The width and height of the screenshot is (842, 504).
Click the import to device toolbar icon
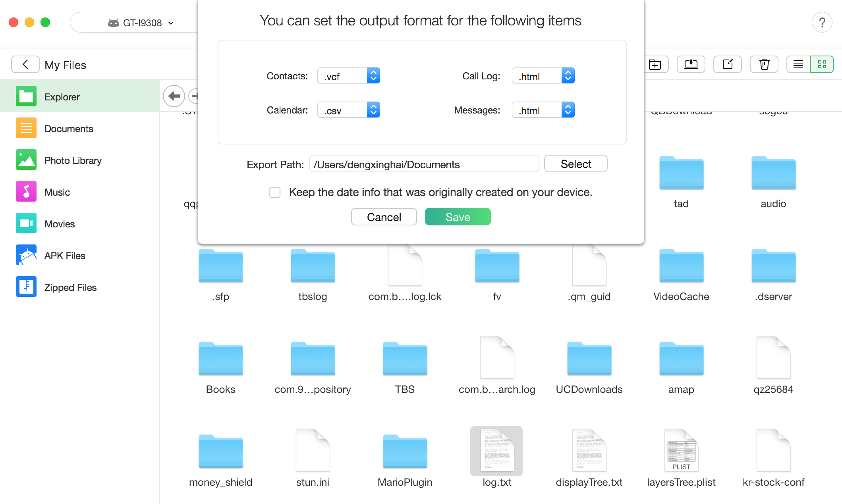point(691,64)
